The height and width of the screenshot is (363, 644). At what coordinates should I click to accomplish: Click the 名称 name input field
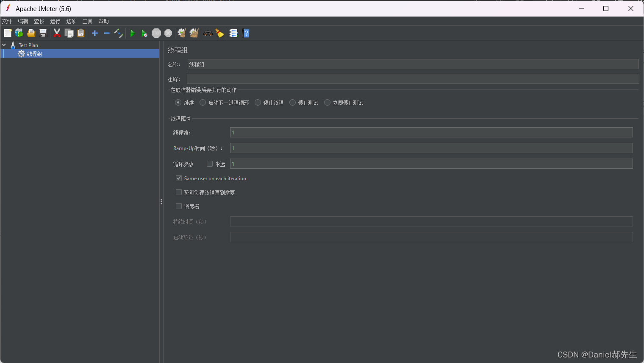coord(413,64)
